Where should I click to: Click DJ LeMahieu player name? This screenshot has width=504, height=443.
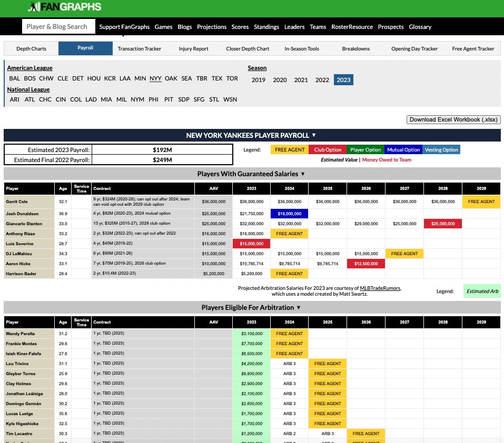(x=18, y=254)
